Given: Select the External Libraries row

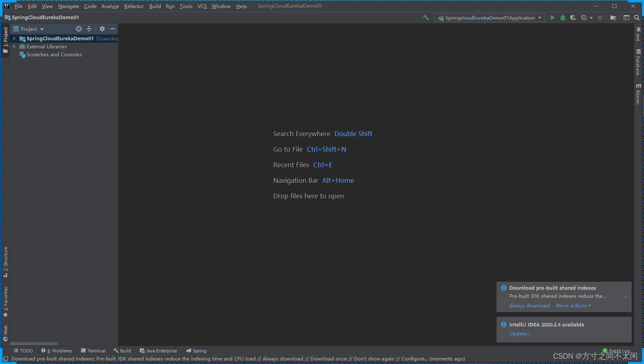Looking at the screenshot, I should [64, 47].
